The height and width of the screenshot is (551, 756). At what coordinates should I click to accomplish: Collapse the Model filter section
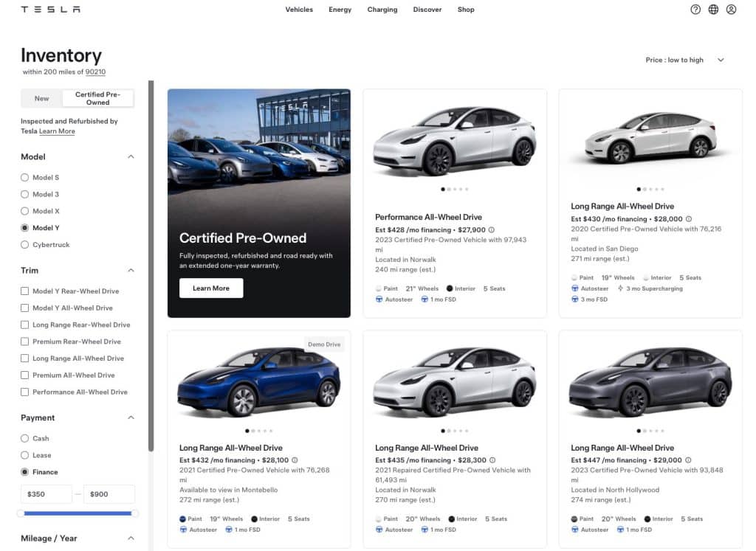[131, 156]
